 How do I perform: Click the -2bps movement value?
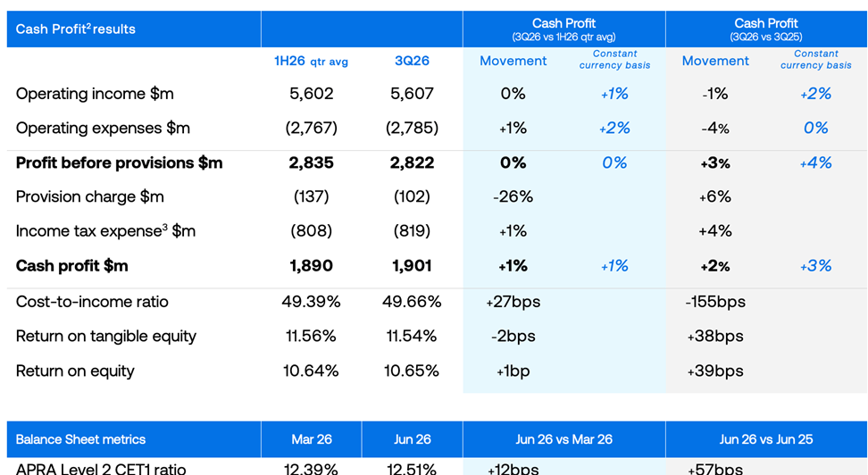click(513, 337)
